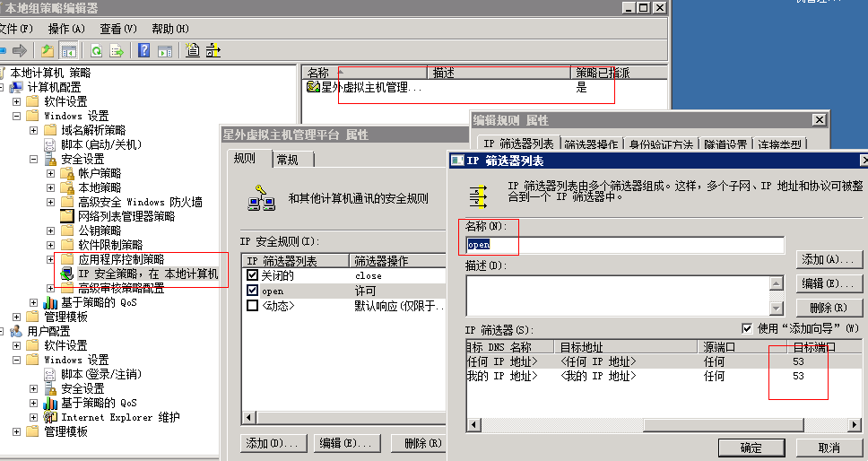Open help via the blue question mark icon
The image size is (868, 461).
point(143,50)
